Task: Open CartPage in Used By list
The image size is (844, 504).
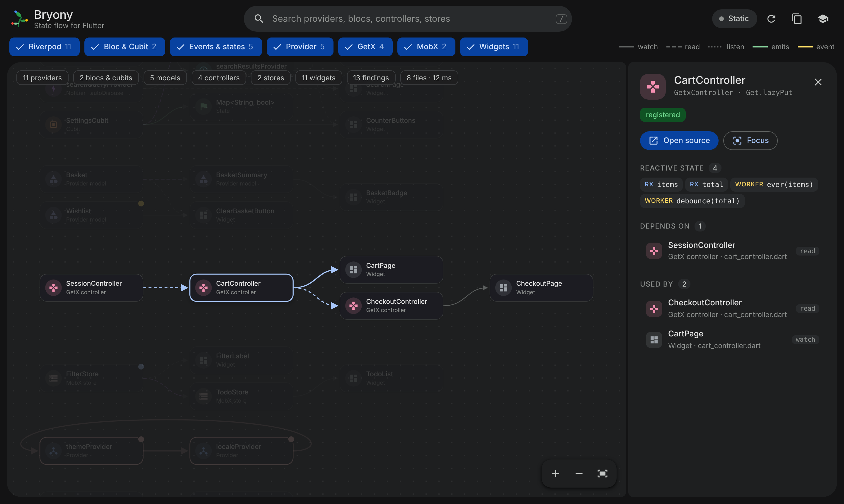Action: coord(733,340)
